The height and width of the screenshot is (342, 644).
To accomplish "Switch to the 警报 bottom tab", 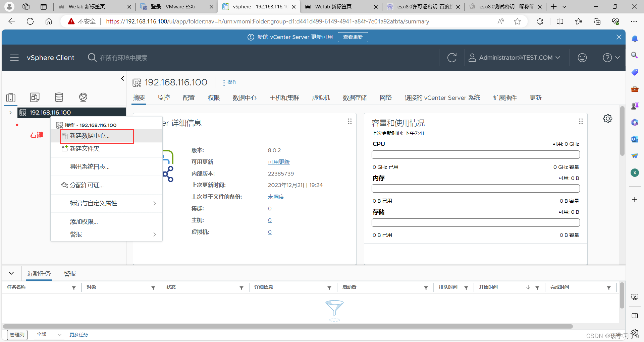I will (70, 274).
